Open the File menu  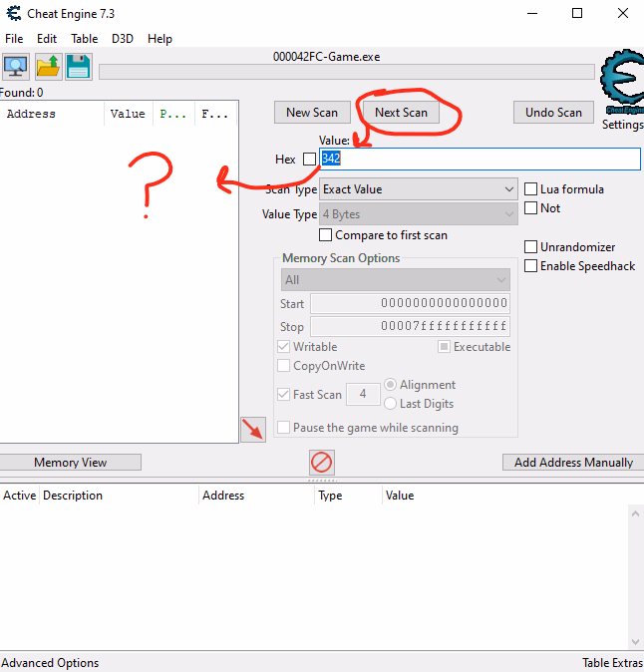click(x=14, y=39)
